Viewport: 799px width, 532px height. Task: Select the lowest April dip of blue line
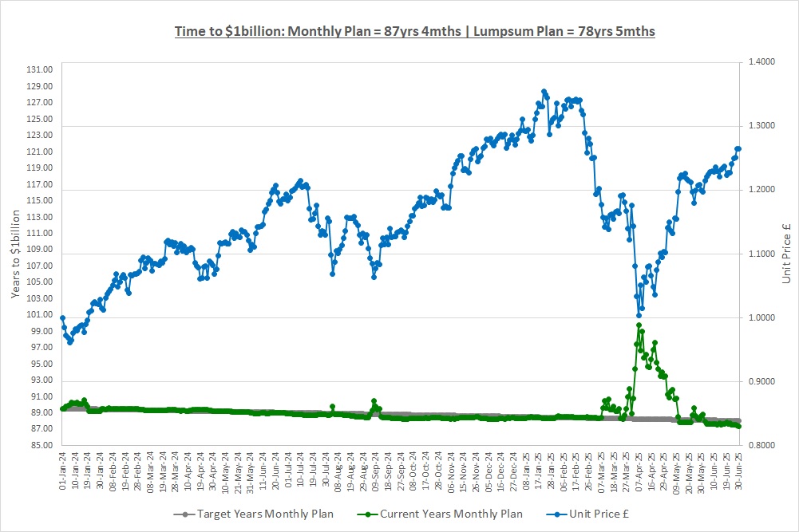point(639,315)
